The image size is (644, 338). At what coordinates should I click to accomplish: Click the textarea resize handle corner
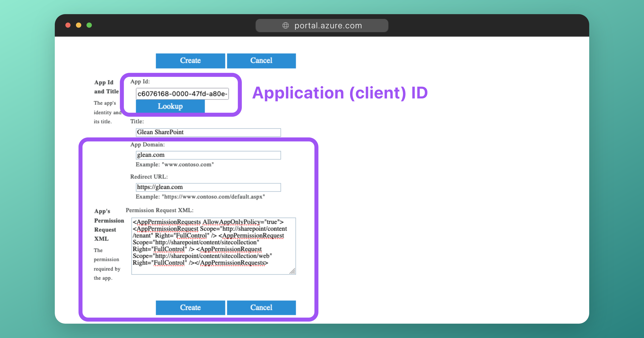[x=292, y=271]
